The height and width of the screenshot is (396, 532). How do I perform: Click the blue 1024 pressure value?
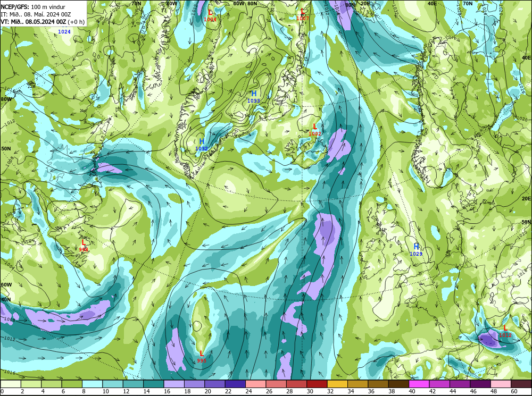click(64, 32)
